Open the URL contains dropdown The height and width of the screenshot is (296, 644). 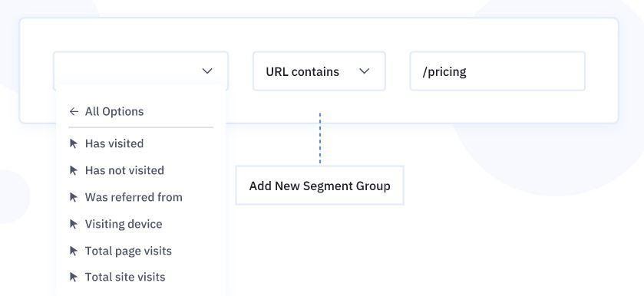[319, 71]
